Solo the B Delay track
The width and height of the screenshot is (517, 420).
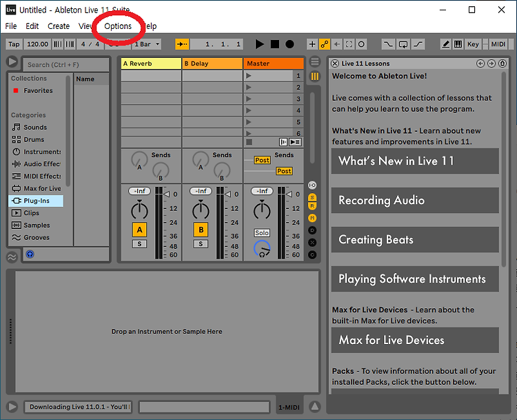[201, 244]
